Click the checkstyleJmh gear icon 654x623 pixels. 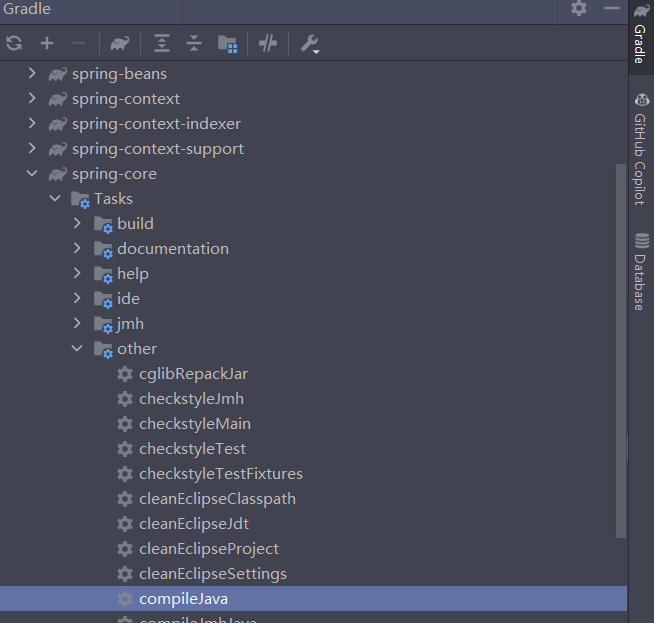tap(125, 399)
